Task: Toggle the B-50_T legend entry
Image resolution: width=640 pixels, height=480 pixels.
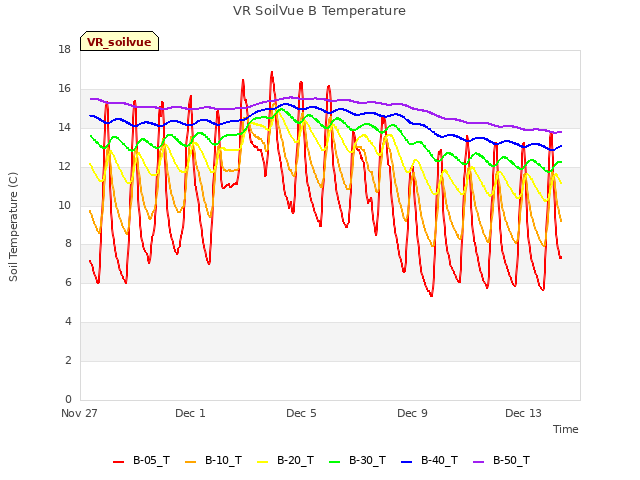Action: pyautogui.click(x=501, y=460)
